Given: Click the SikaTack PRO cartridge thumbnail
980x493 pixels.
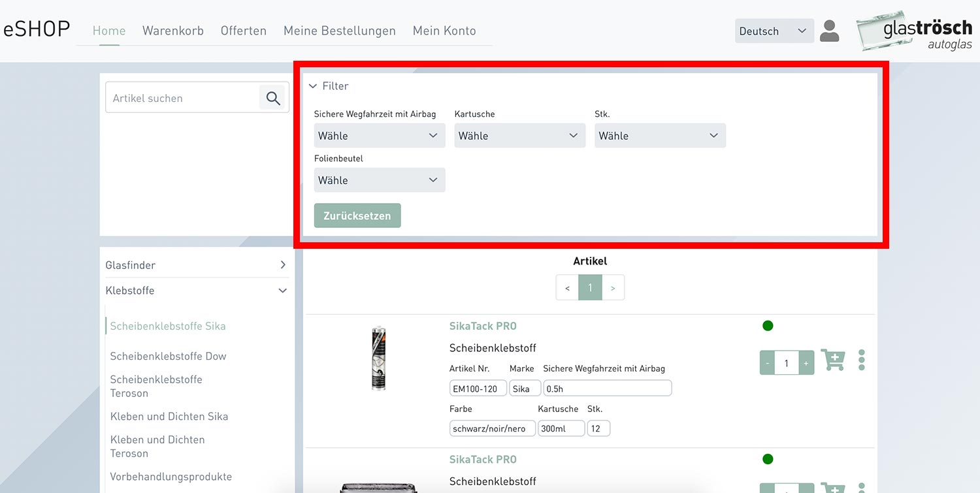Looking at the screenshot, I should click(378, 358).
